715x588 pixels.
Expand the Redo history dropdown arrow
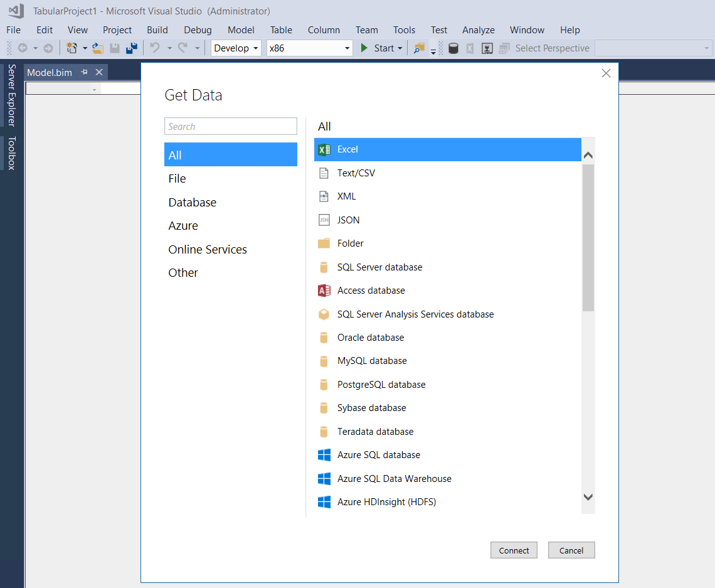(x=197, y=48)
